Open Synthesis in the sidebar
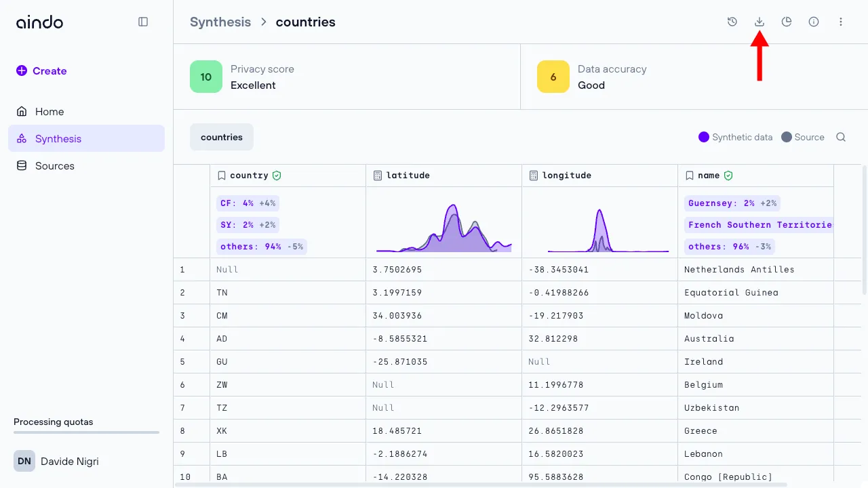Screen dimensions: 868x488 pos(86,138)
